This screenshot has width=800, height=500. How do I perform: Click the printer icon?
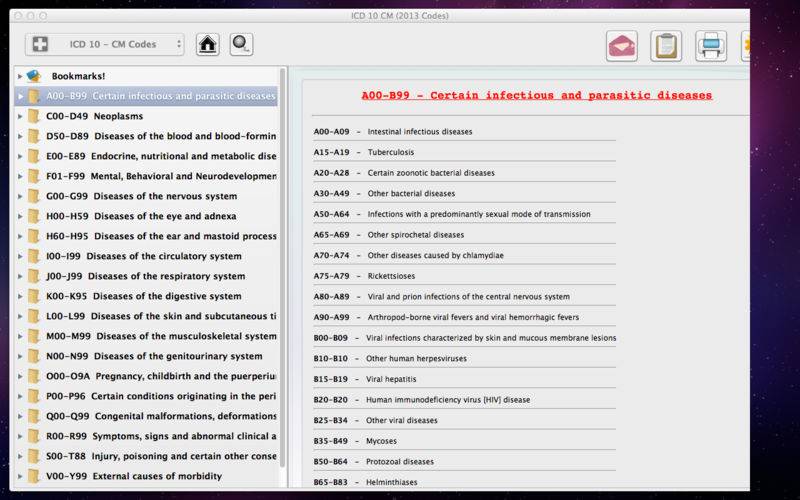[711, 46]
